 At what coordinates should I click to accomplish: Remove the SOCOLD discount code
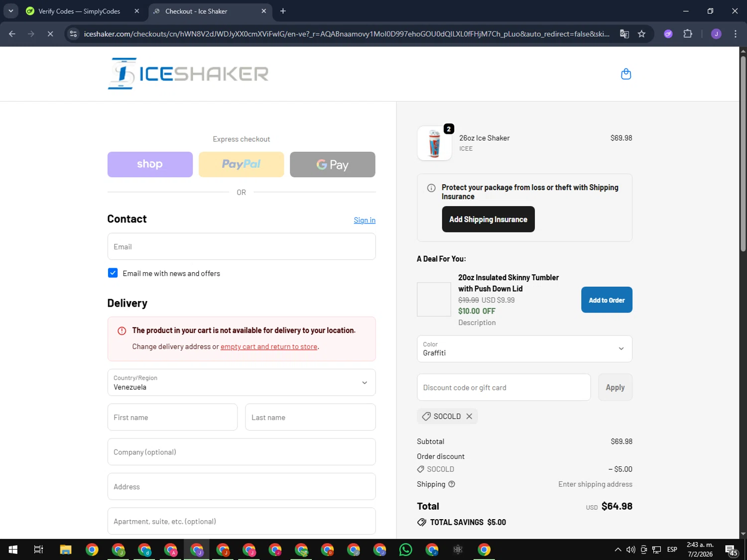tap(469, 416)
